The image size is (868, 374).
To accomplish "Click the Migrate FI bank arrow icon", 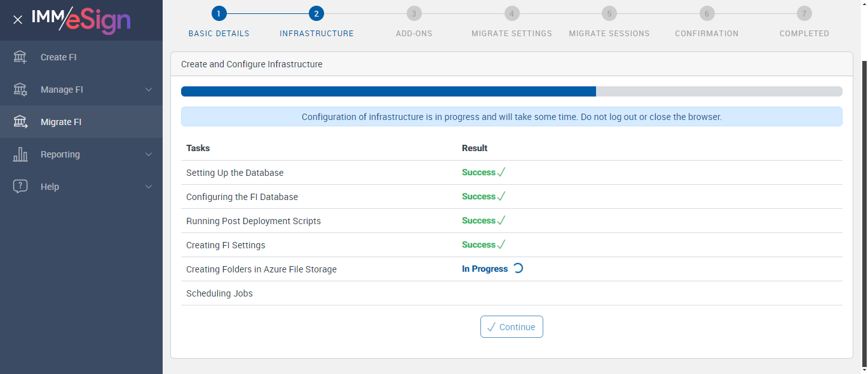I will point(20,122).
